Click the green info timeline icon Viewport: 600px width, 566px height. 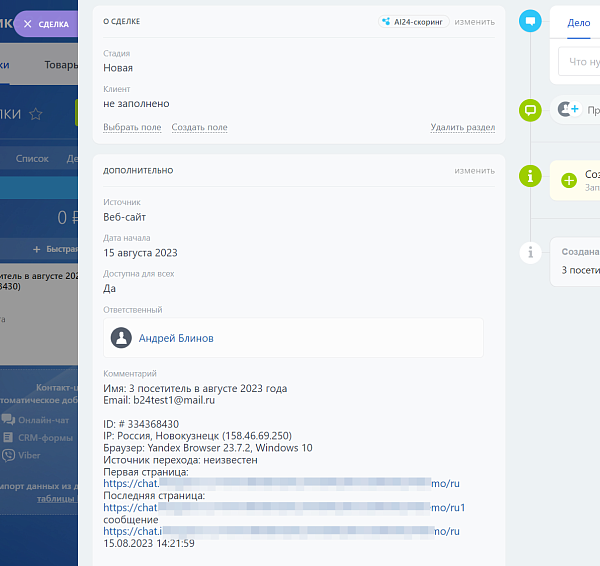click(530, 176)
